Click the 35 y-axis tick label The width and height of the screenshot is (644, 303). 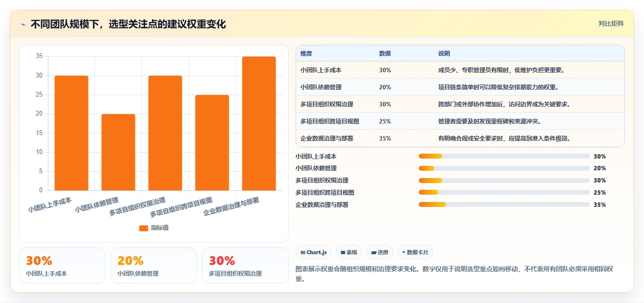[x=39, y=57]
